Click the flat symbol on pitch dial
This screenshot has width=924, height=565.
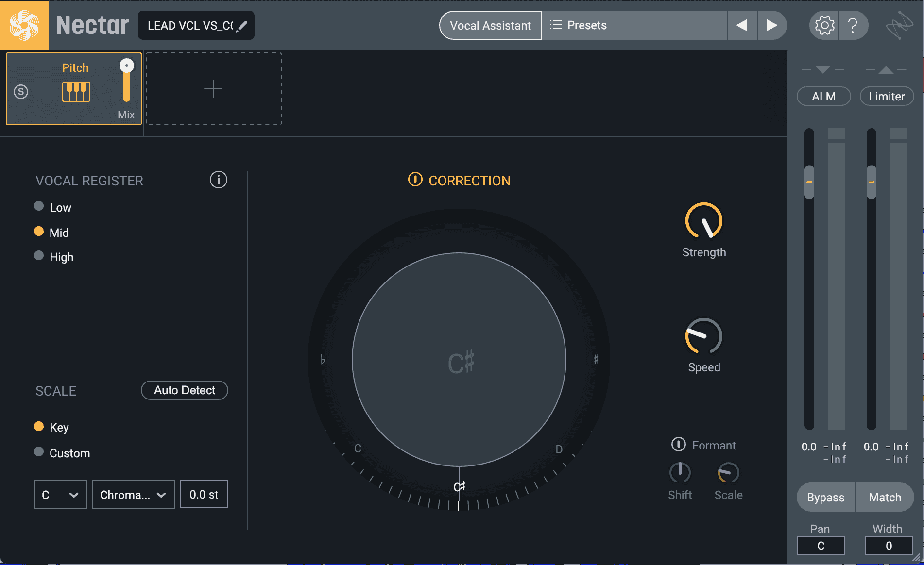pos(323,360)
